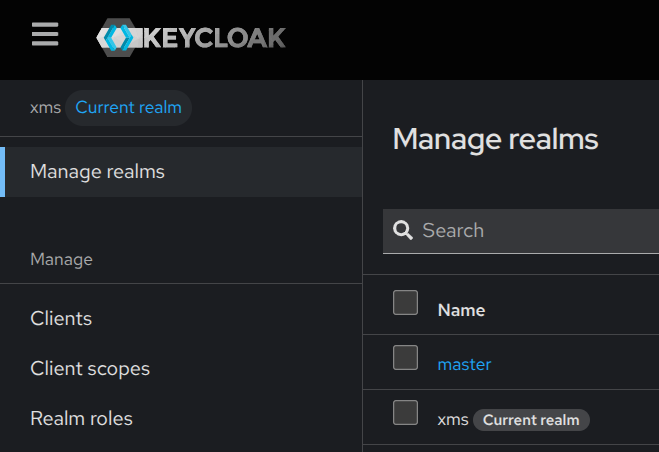The width and height of the screenshot is (659, 452).
Task: Click the Current realm label in xms row
Action: [531, 420]
